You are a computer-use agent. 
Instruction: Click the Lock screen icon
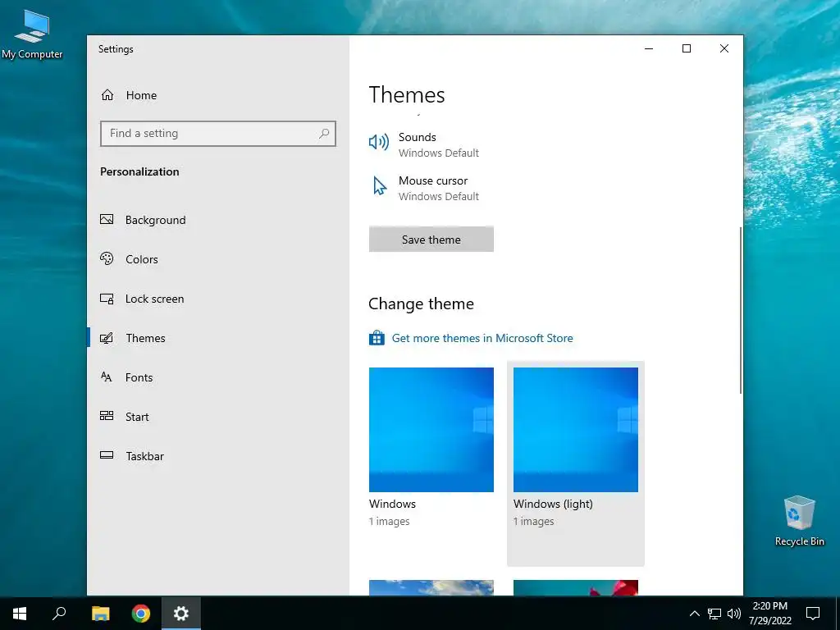coord(107,299)
